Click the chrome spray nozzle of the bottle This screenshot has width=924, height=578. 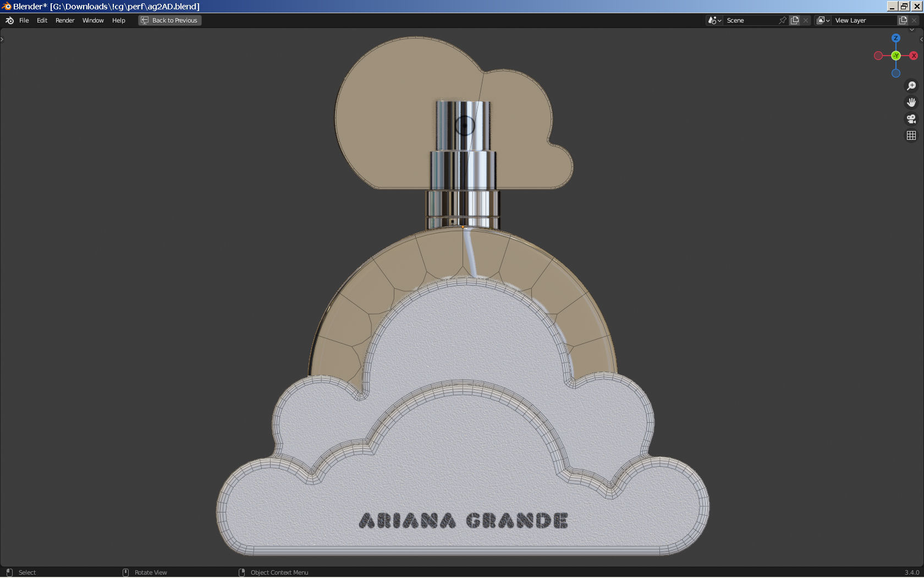point(463,126)
